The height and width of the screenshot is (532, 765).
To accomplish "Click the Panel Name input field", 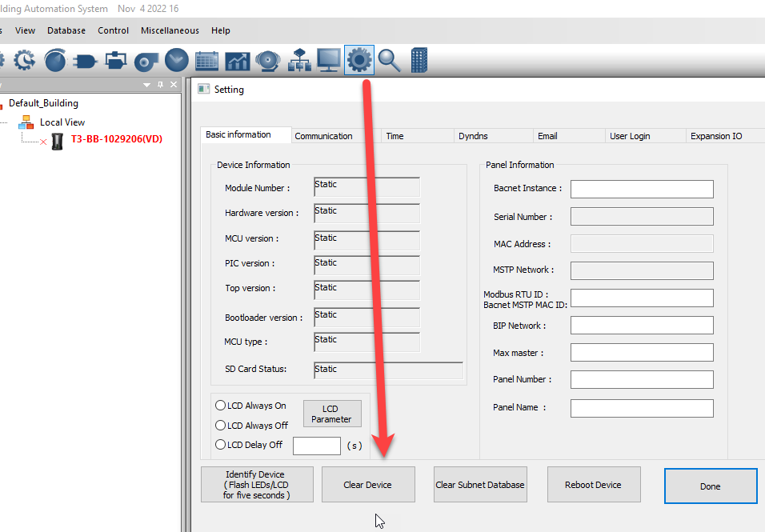I will [641, 408].
